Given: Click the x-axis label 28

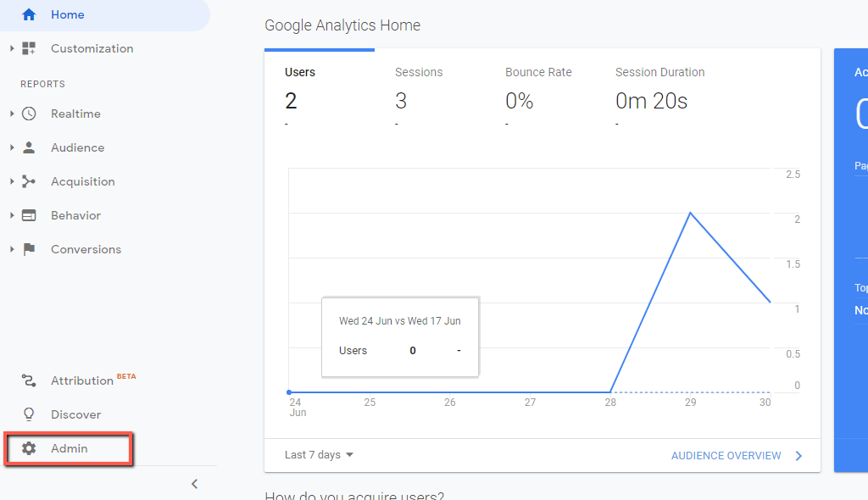Looking at the screenshot, I should coord(610,402).
